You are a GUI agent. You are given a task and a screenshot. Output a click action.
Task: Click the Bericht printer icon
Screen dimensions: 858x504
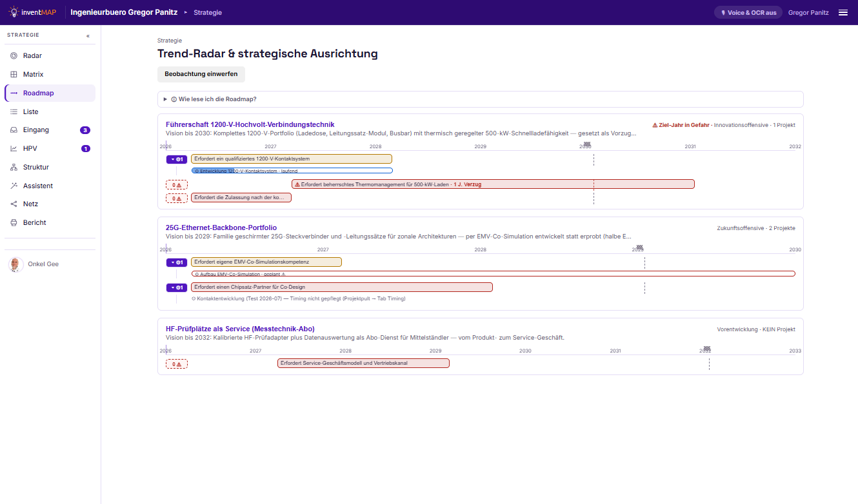[14, 223]
